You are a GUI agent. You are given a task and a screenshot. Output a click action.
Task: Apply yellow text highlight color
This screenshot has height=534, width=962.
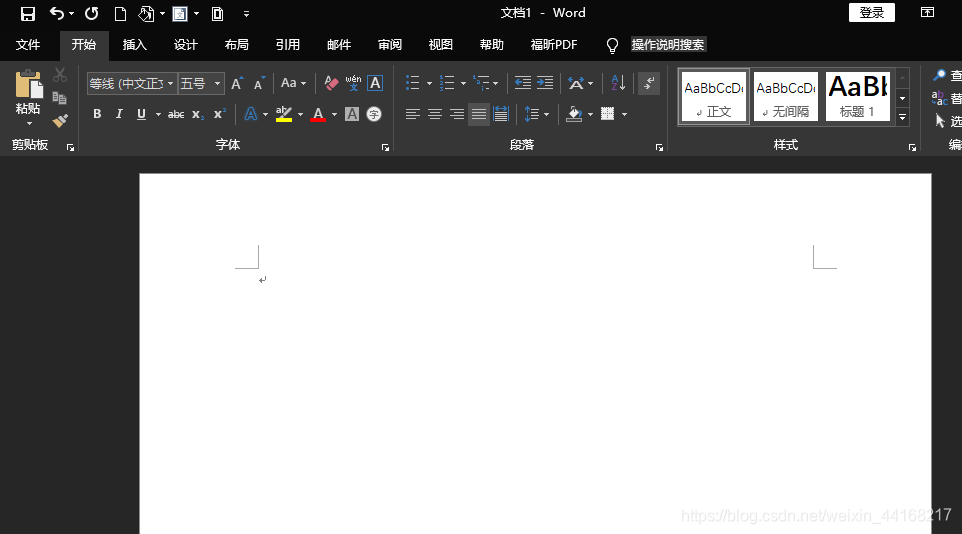pyautogui.click(x=283, y=114)
